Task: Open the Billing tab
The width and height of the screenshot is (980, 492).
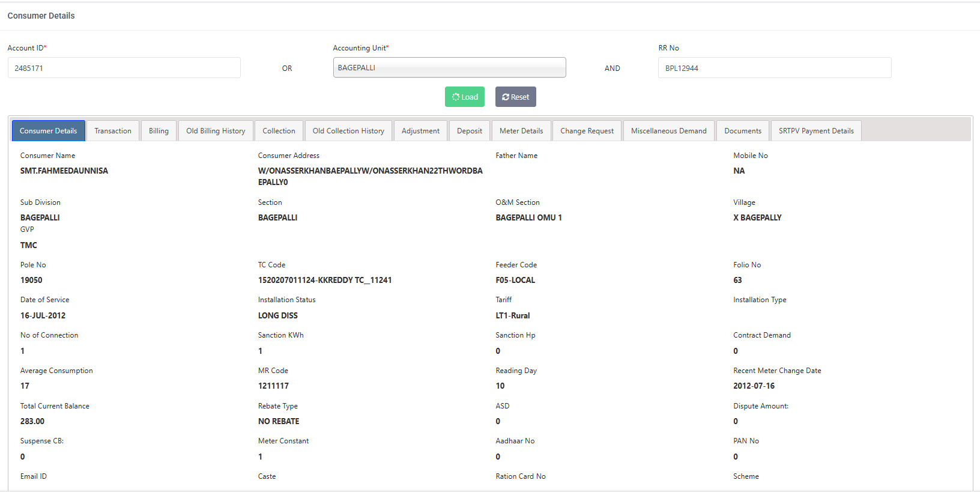Action: click(159, 131)
